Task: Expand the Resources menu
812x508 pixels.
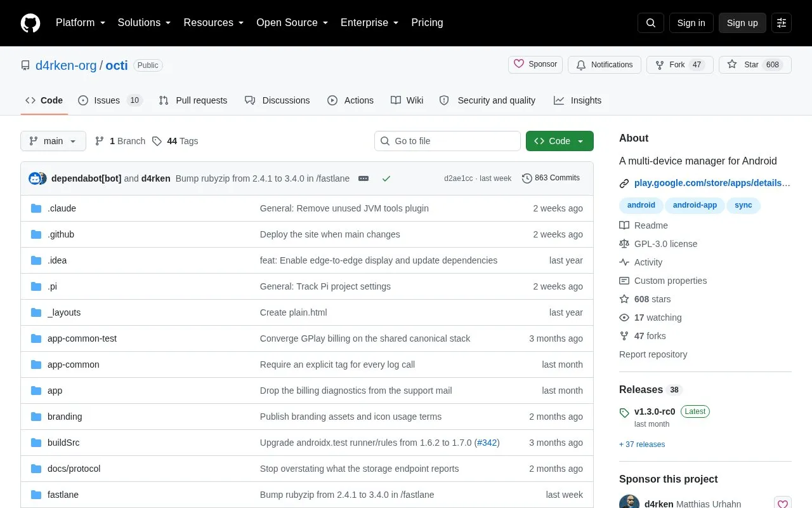Action: [214, 23]
